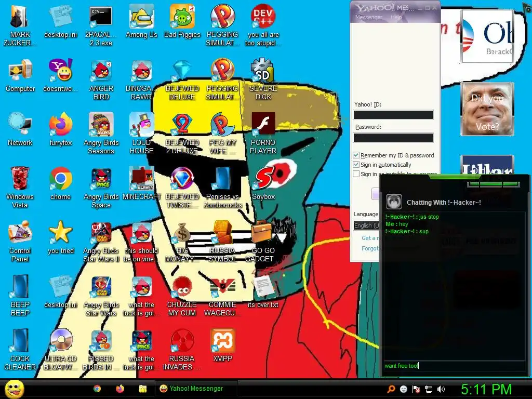Click the 'Get a' link in Yahoo Messenger
The image size is (532, 399).
click(370, 238)
